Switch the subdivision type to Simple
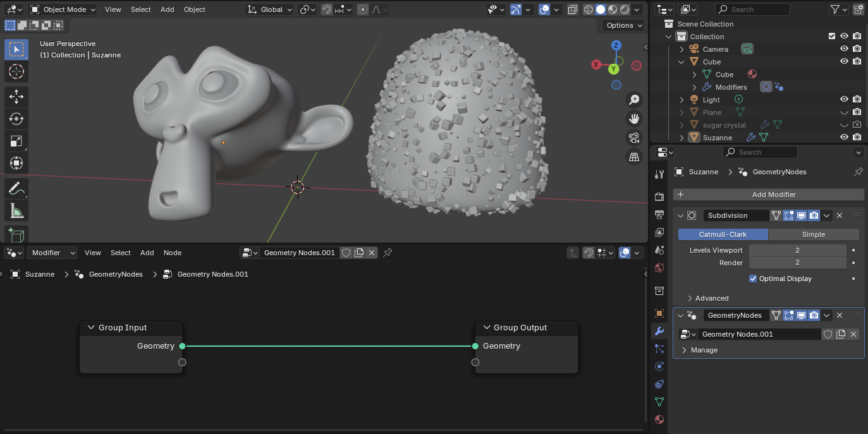This screenshot has height=434, width=868. pyautogui.click(x=813, y=234)
